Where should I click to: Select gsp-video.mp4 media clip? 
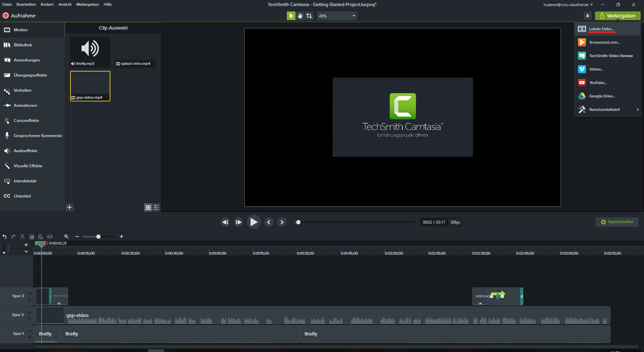pyautogui.click(x=90, y=86)
